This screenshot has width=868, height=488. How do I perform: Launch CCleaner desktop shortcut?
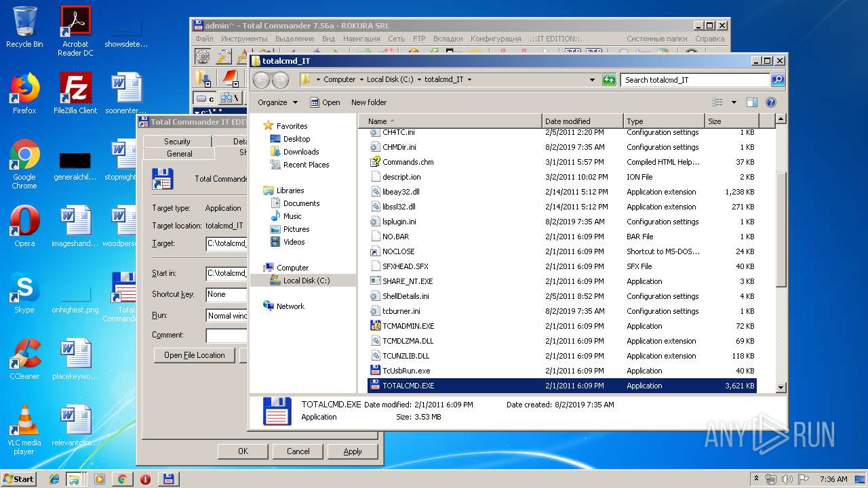(24, 359)
